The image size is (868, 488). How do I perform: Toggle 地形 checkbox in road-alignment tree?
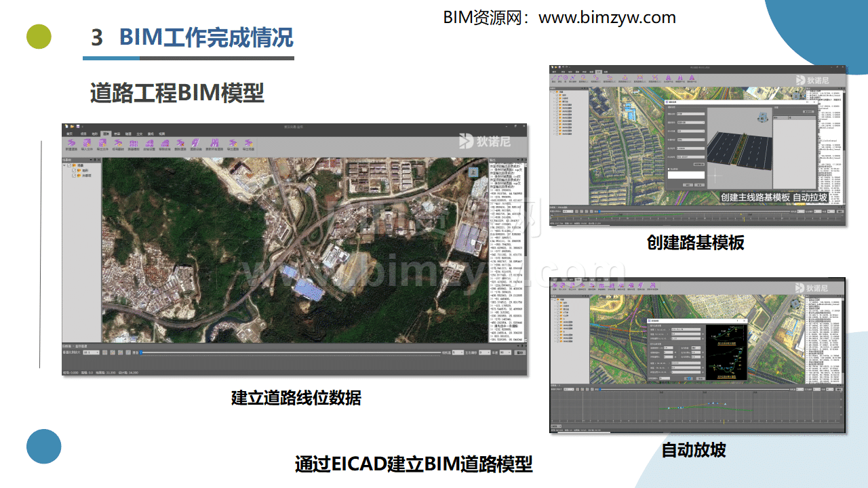(74, 171)
